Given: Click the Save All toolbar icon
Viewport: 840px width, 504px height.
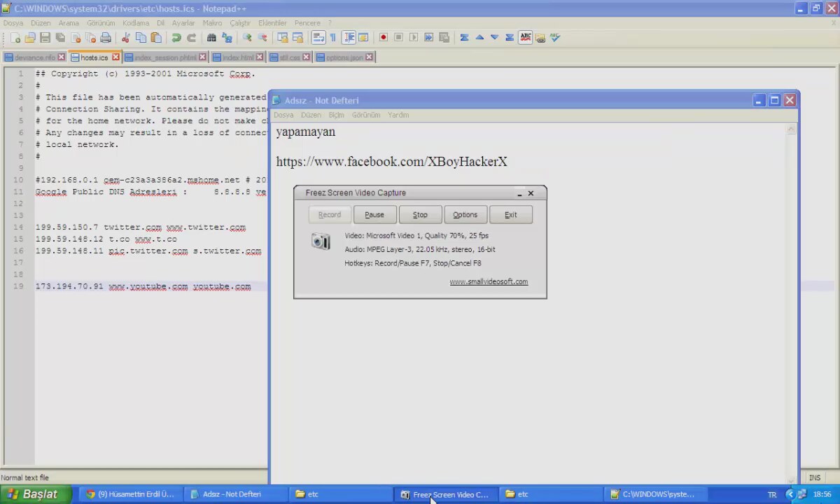Looking at the screenshot, I should pyautogui.click(x=60, y=38).
